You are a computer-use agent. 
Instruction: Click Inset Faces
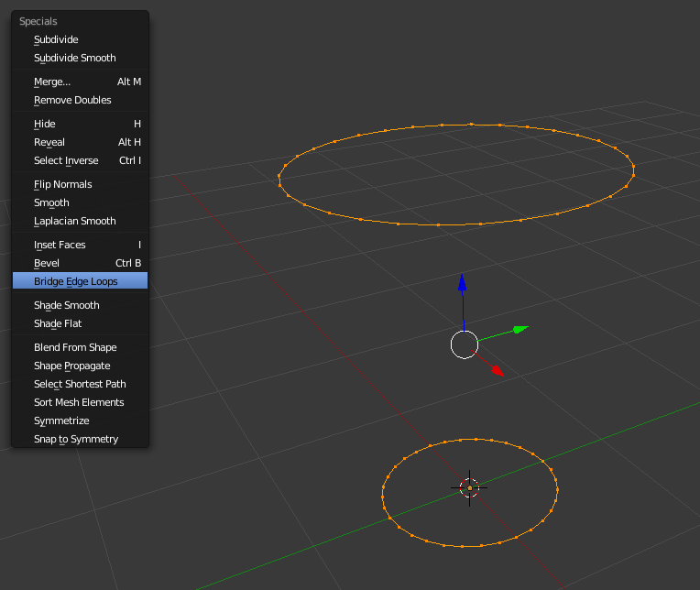tap(80, 245)
